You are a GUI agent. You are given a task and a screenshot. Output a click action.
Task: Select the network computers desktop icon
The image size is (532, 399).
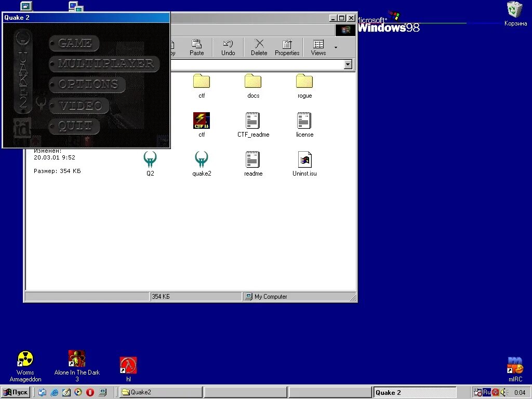pos(76,6)
